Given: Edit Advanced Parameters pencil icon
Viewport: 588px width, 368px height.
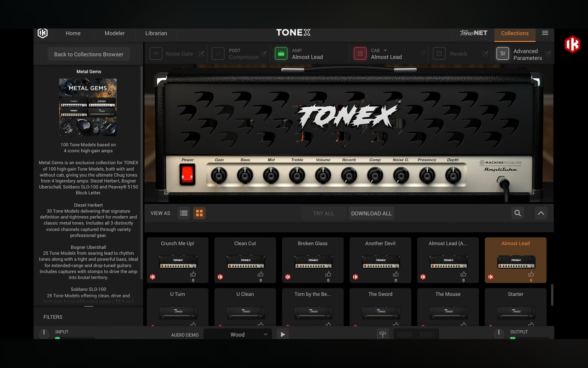Looking at the screenshot, I should [x=548, y=54].
